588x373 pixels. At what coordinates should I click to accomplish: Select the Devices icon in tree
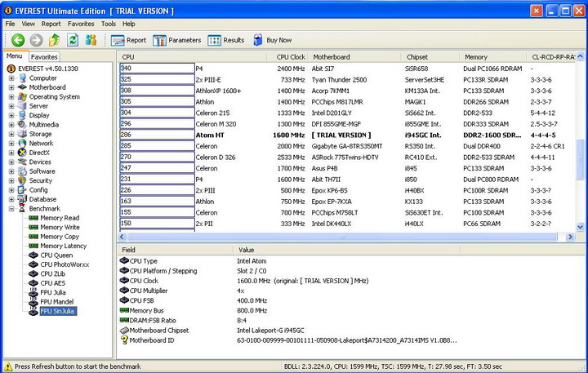pos(22,162)
